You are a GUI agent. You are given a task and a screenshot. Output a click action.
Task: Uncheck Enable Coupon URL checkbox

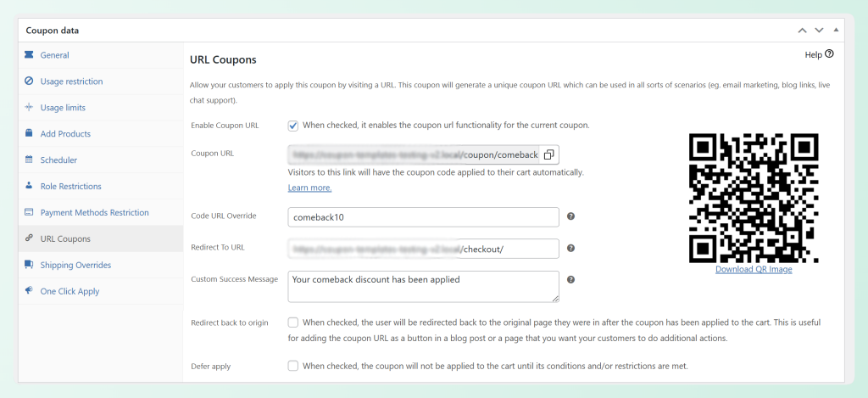292,126
